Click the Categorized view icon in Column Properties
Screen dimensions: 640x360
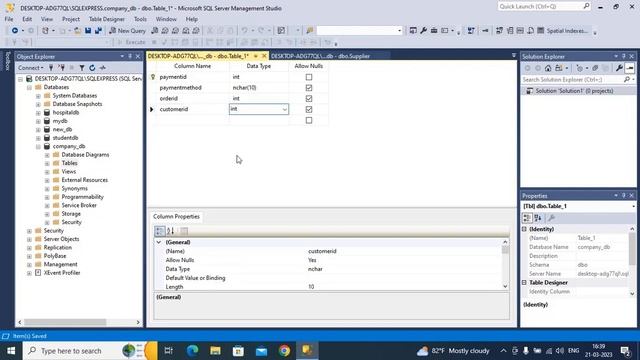(160, 231)
